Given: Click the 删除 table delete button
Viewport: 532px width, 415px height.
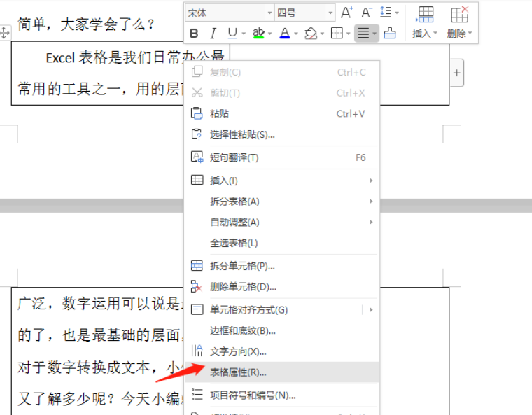Looking at the screenshot, I should pyautogui.click(x=459, y=22).
